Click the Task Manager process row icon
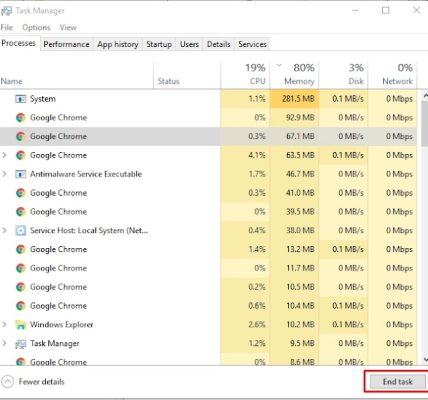This screenshot has width=428, height=400. [x=21, y=344]
